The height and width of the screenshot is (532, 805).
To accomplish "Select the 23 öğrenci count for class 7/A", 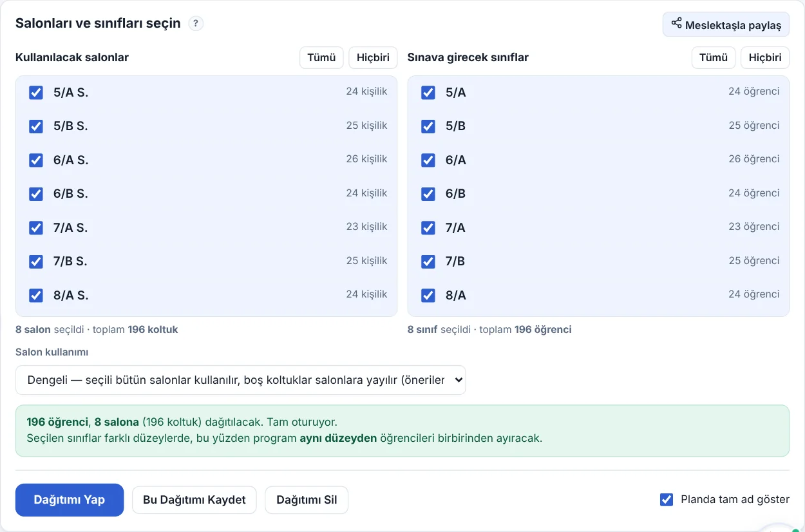I will tap(754, 227).
